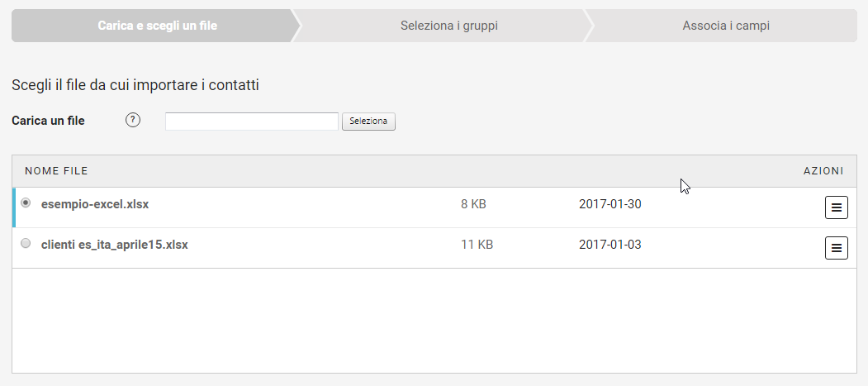Open actions menu for clienti es_ita_aprile15.xlsx
This screenshot has width=868, height=386.
[x=836, y=247]
